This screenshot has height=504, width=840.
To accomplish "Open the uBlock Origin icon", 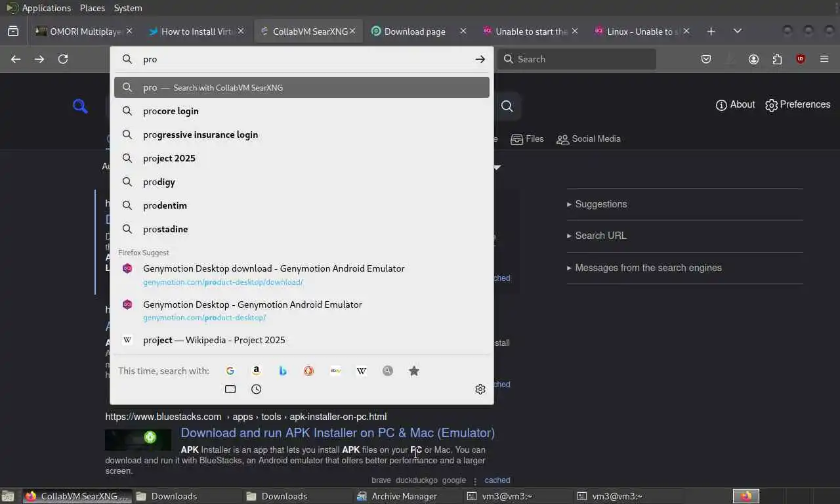I will click(801, 59).
